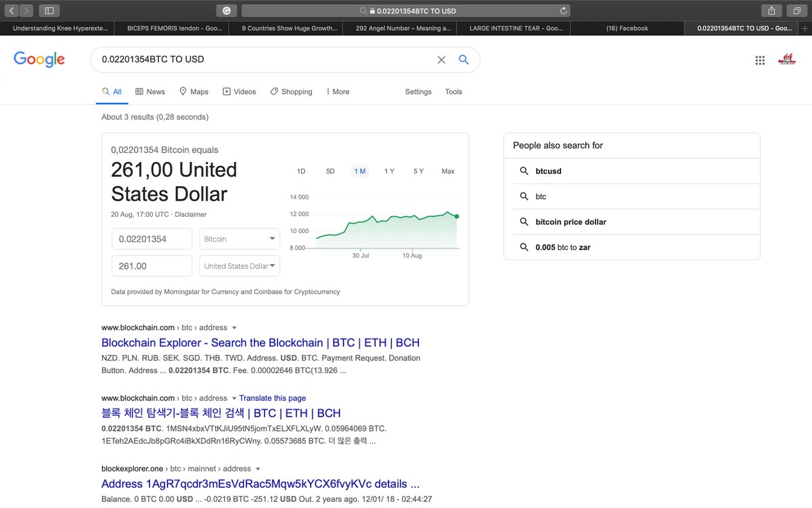Expand arrow next to blockexplorer.one URL
Viewport: 812px width, 508px height.
pos(258,469)
